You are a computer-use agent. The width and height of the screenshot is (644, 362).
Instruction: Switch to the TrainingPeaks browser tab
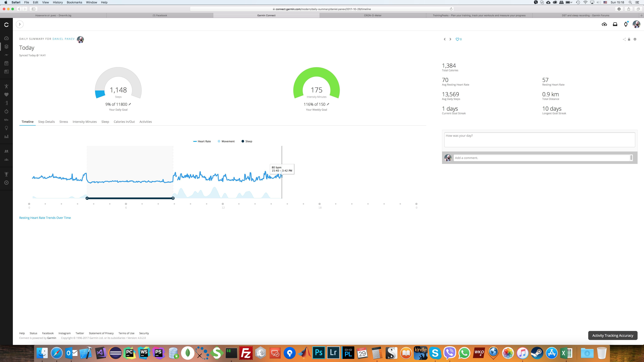479,16
